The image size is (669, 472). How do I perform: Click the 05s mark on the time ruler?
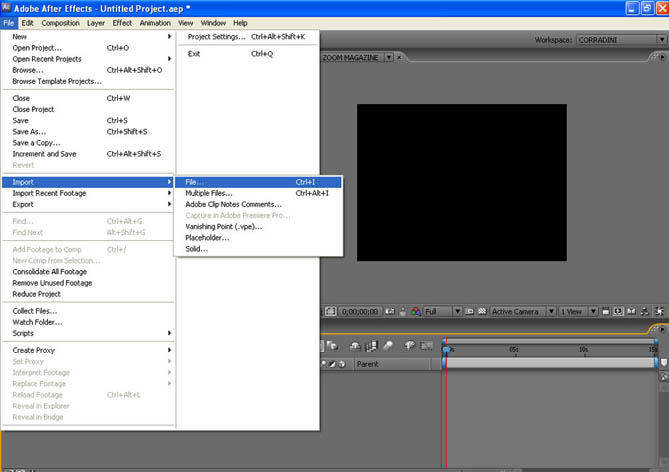[x=513, y=350]
